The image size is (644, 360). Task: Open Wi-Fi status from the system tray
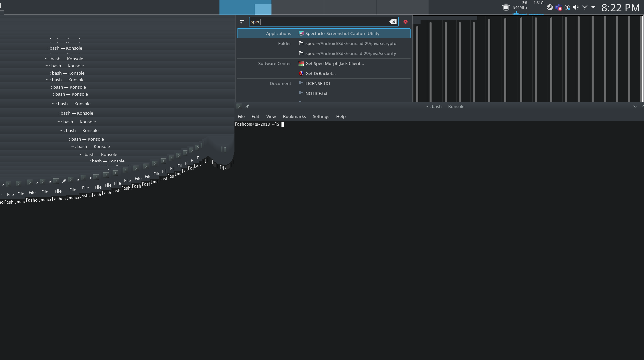point(584,7)
